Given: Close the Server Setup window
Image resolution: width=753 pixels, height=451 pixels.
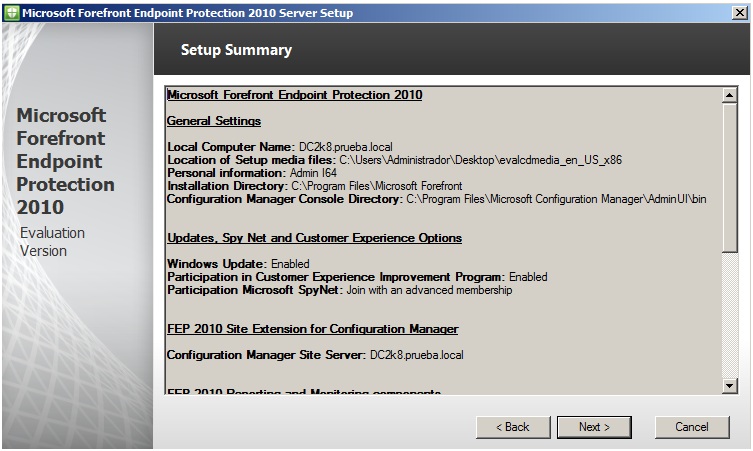Looking at the screenshot, I should click(x=740, y=12).
